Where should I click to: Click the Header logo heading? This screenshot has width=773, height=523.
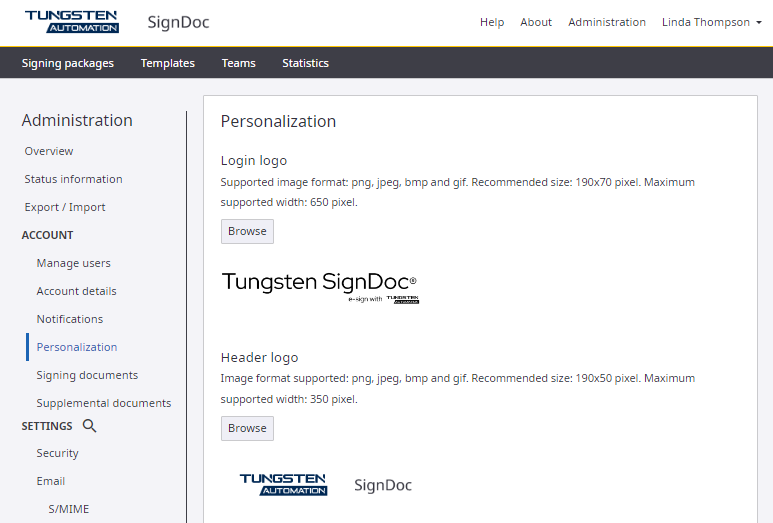click(259, 357)
